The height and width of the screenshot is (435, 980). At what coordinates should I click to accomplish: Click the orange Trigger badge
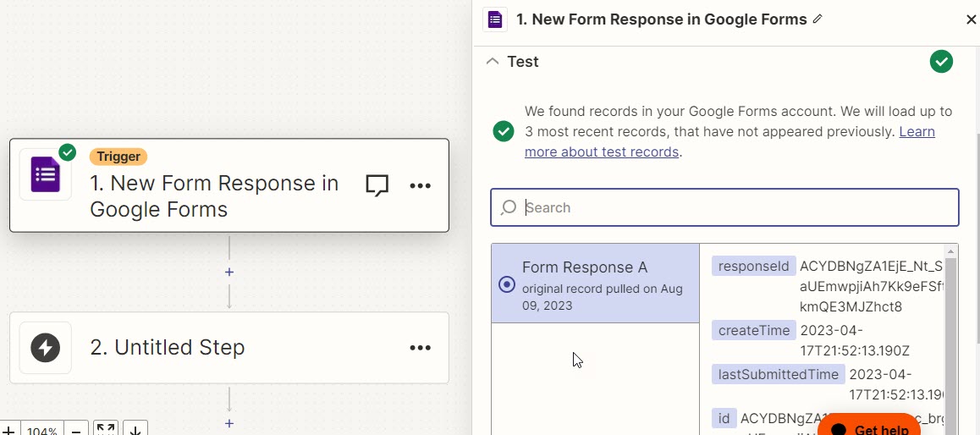pos(118,157)
